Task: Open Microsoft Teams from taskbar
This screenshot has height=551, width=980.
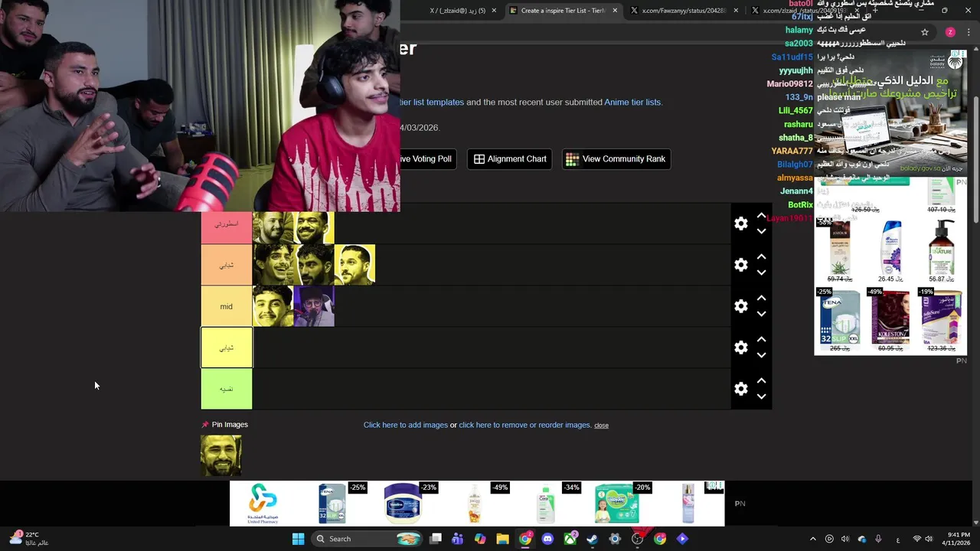Action: (457, 539)
